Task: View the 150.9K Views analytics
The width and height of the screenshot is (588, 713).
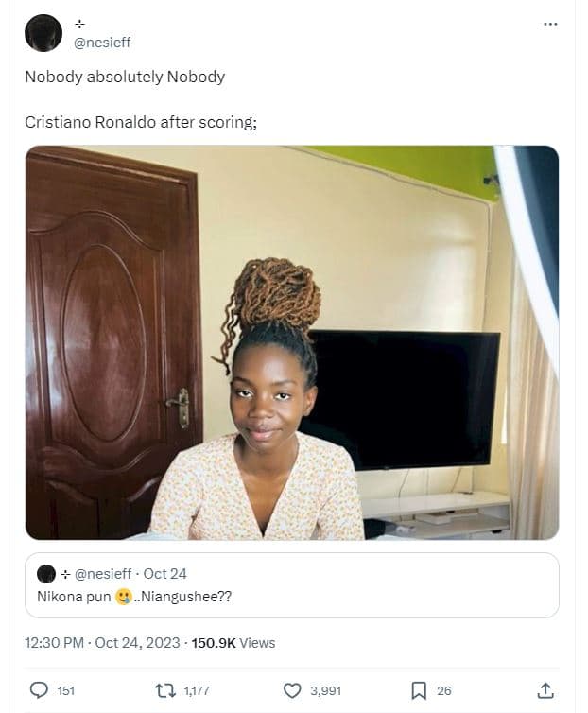Action: click(x=233, y=643)
